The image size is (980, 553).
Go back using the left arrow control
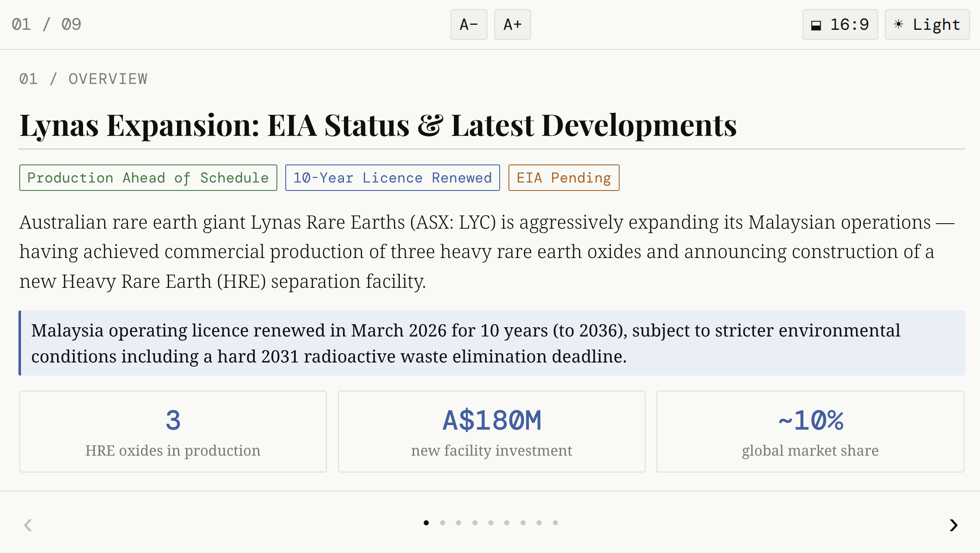point(28,525)
